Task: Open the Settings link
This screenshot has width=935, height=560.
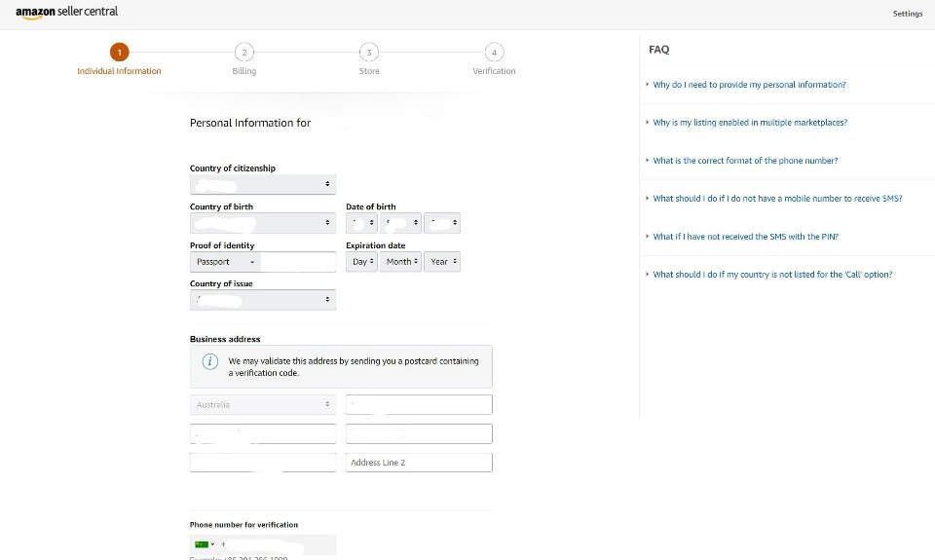Action: [907, 13]
